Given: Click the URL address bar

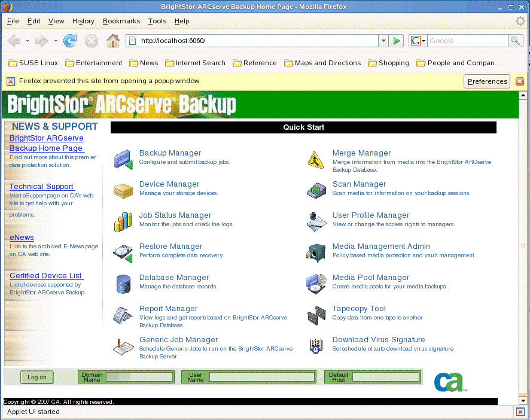Looking at the screenshot, I should 252,41.
